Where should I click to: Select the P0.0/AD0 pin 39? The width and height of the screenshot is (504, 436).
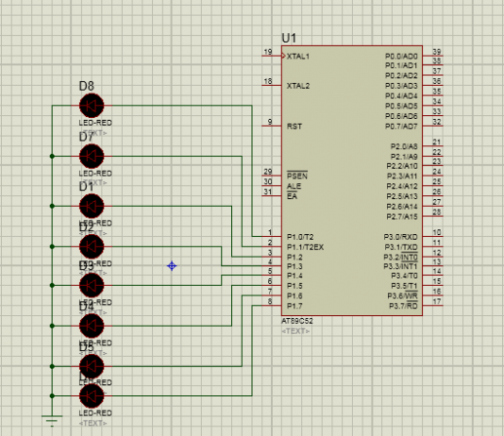(x=432, y=56)
